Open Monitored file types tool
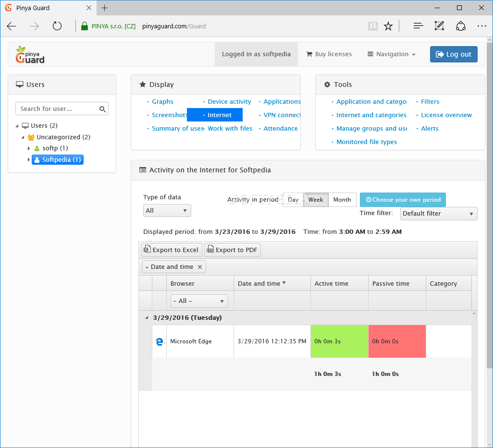This screenshot has width=493, height=448. (367, 142)
